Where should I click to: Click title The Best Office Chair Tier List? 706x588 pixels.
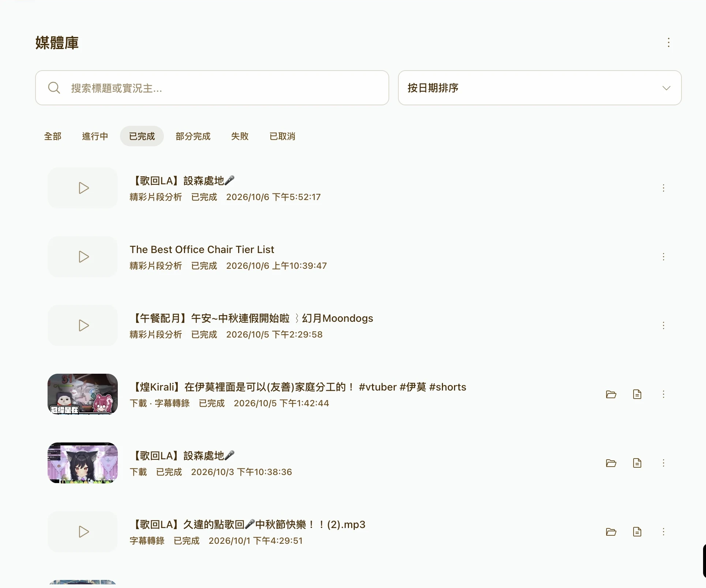click(x=202, y=249)
